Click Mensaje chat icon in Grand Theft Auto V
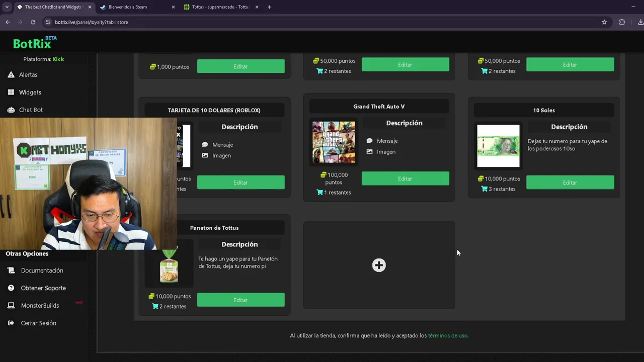Image resolution: width=644 pixels, height=362 pixels. click(370, 141)
